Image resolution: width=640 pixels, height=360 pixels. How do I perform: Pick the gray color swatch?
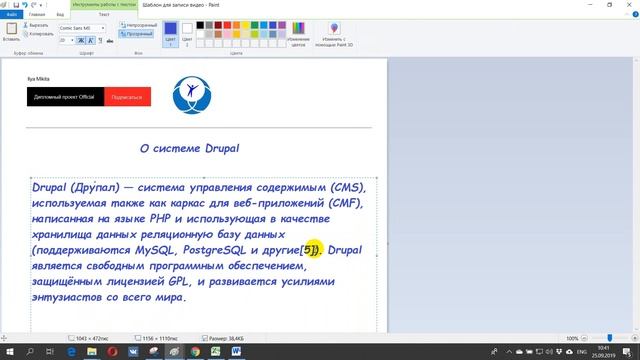pos(209,25)
